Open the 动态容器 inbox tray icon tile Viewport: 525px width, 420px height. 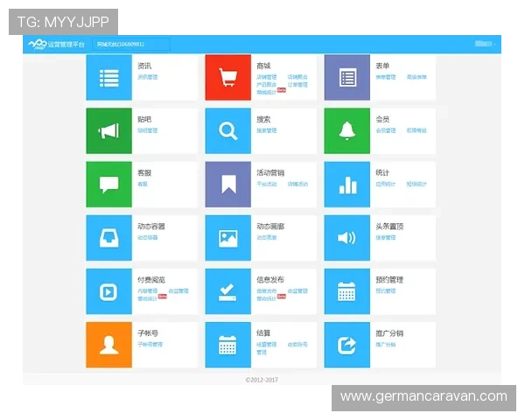pyautogui.click(x=108, y=238)
